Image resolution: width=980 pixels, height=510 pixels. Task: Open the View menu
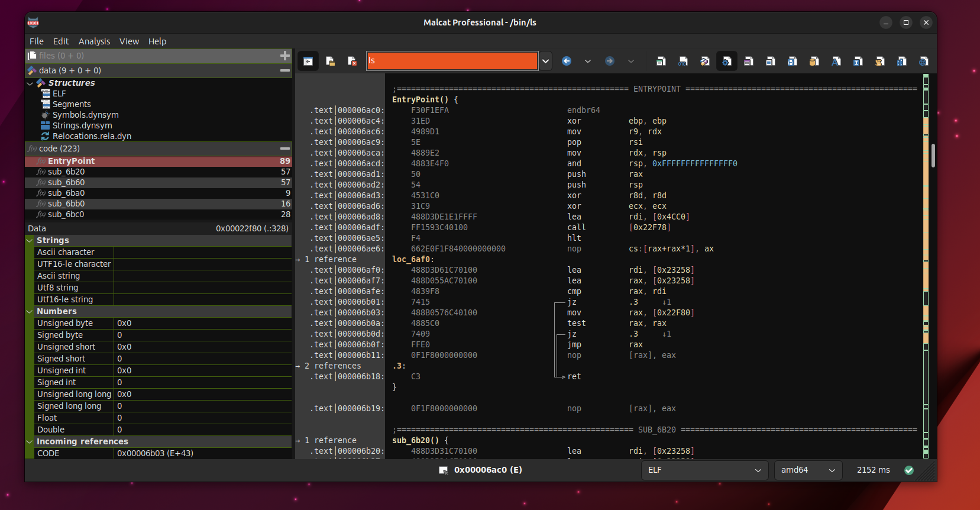tap(129, 41)
